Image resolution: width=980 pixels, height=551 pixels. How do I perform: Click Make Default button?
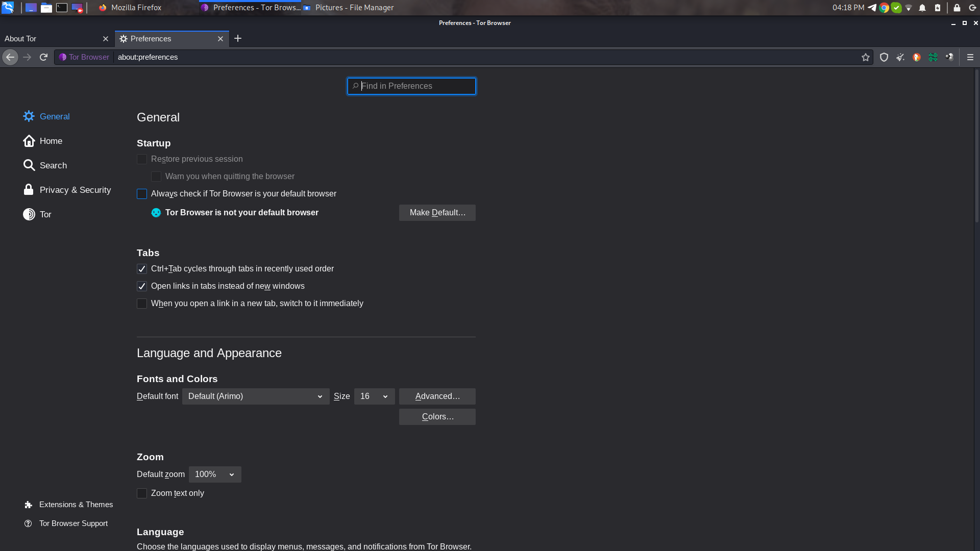point(437,213)
